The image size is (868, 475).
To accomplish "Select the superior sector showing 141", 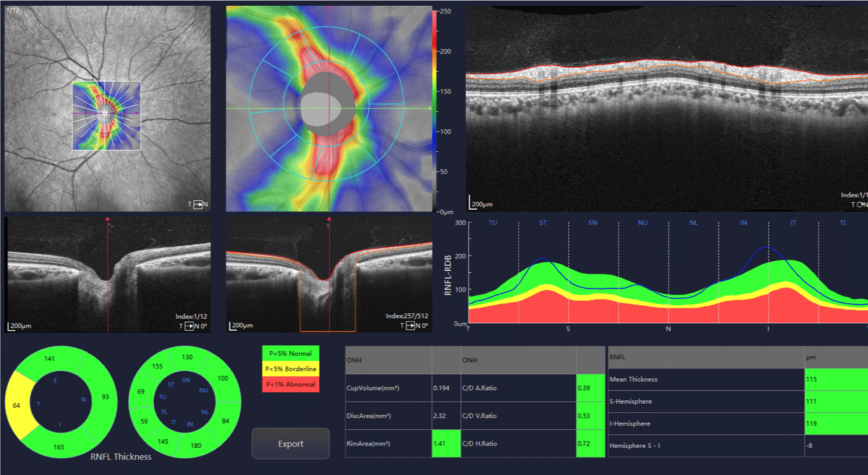I will point(50,359).
